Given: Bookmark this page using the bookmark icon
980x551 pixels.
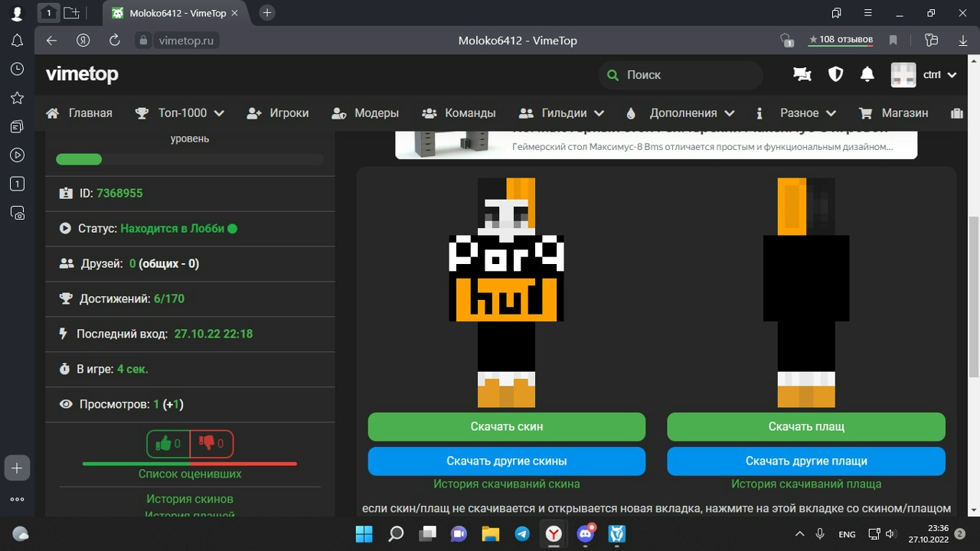Looking at the screenshot, I should 893,41.
